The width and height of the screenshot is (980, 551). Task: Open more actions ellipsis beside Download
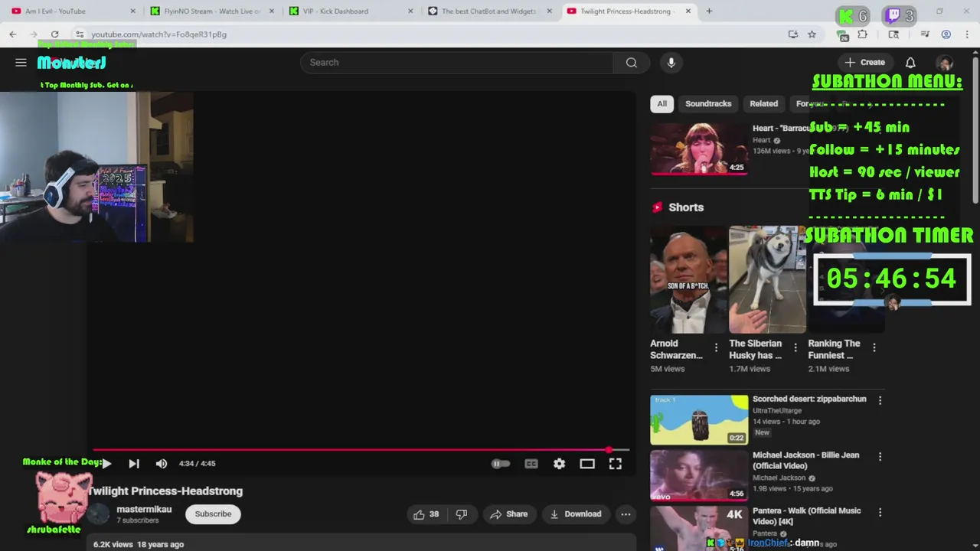click(626, 514)
